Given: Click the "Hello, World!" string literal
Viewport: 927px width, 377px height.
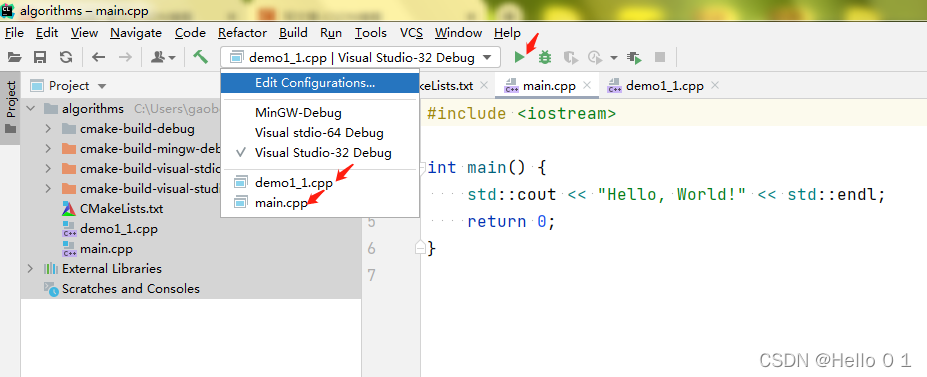Looking at the screenshot, I should (672, 194).
